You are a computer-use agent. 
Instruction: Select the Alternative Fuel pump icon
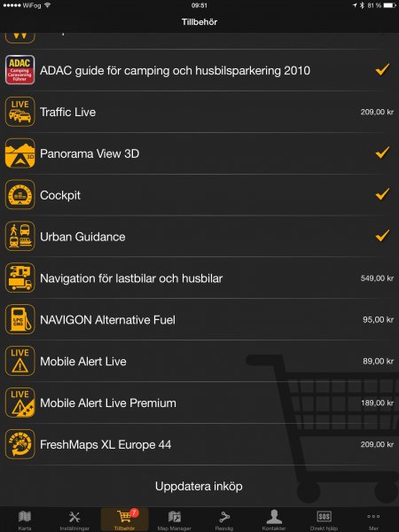pos(20,319)
